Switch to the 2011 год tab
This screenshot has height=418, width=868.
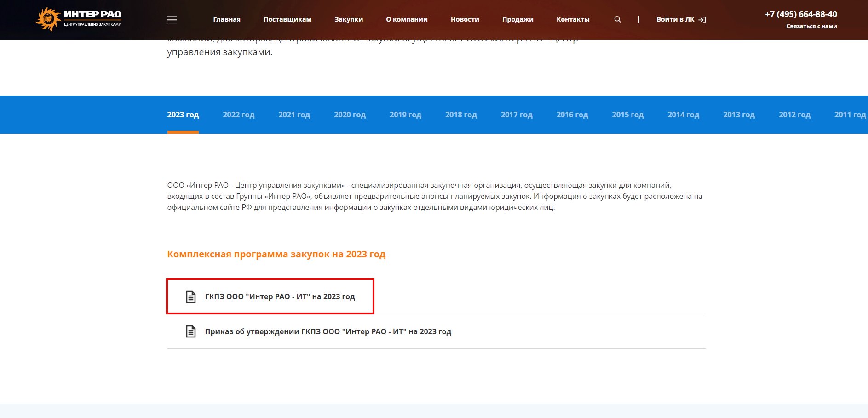pyautogui.click(x=850, y=115)
